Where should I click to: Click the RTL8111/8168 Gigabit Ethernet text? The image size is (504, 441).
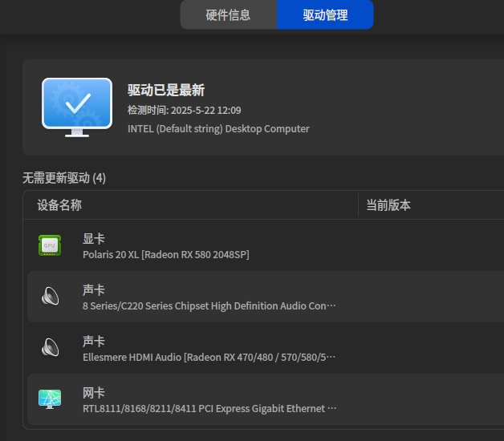click(209, 409)
